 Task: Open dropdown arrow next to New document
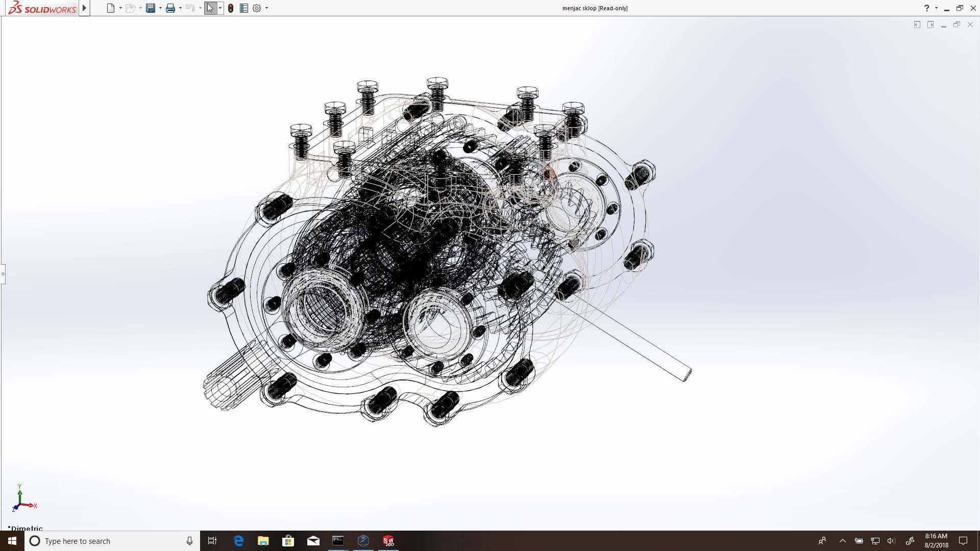point(120,8)
